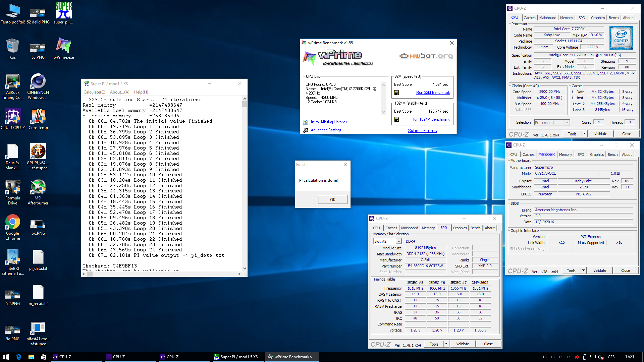Open File Explorer from taskbar
Screen dimensions: 644x362
pos(31,357)
